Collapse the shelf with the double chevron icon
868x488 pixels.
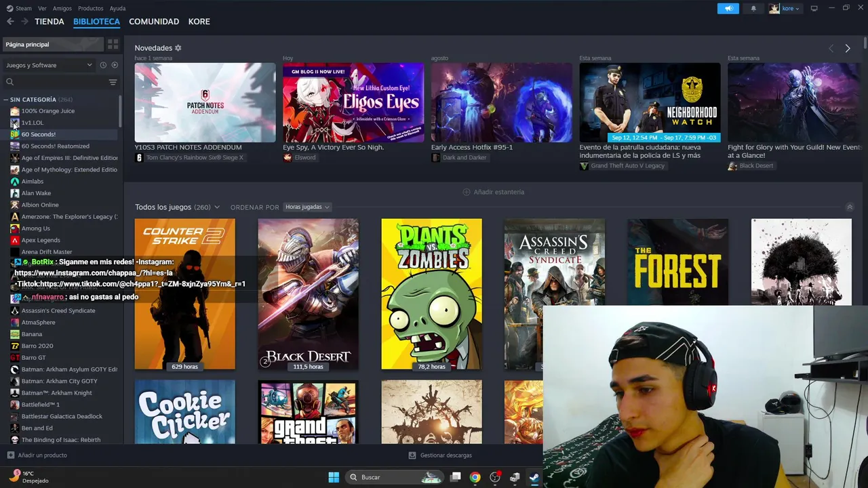(x=849, y=207)
